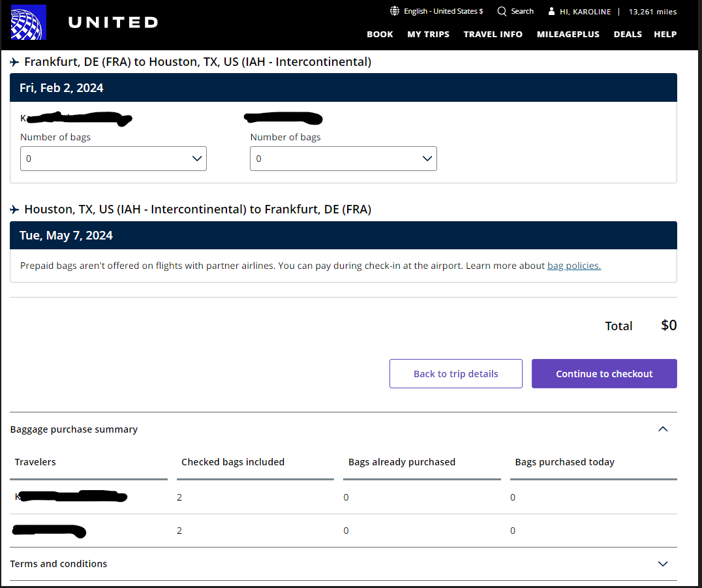The height and width of the screenshot is (588, 702).
Task: Click the airplane icon beside Frankfurt to Houston
Action: (x=14, y=61)
